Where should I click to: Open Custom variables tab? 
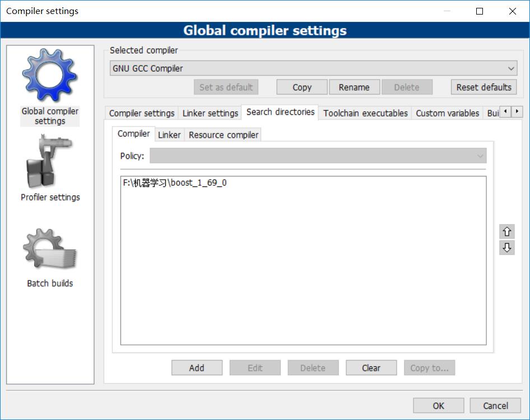(447, 113)
